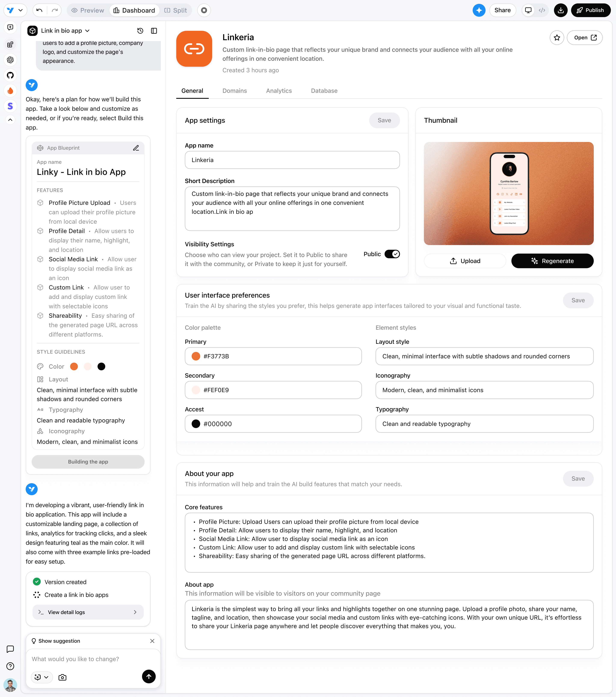Expand View detail logs row
This screenshot has height=697, width=616.
(88, 612)
